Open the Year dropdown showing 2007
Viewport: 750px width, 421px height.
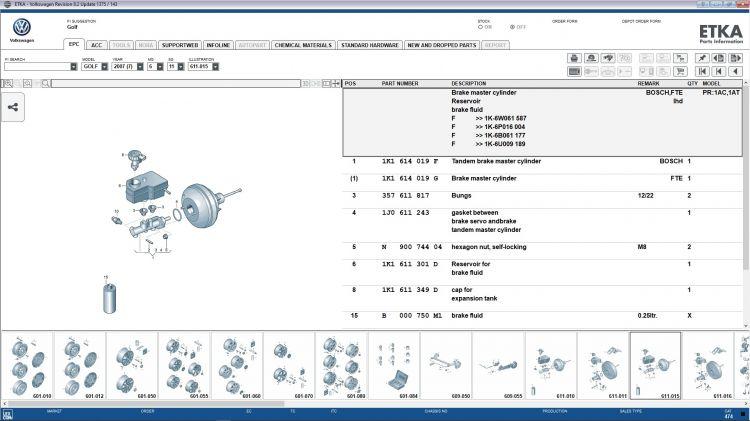pyautogui.click(x=140, y=66)
